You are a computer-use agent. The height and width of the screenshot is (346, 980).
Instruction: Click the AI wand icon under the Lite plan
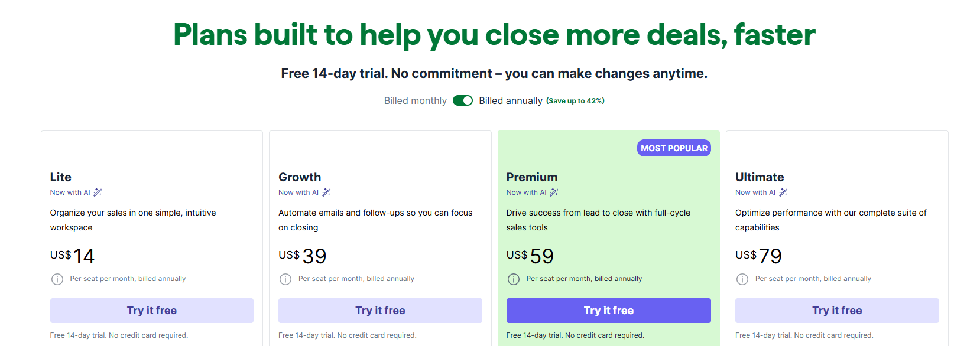pyautogui.click(x=98, y=192)
